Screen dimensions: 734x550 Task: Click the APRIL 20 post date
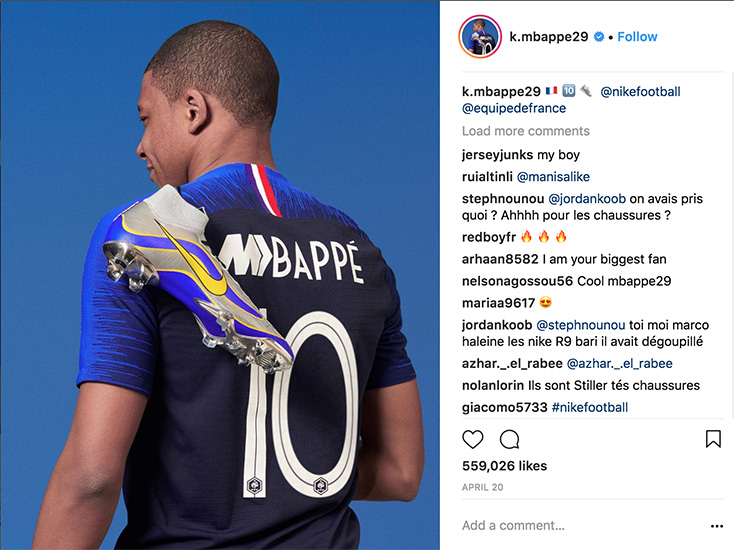pos(483,487)
